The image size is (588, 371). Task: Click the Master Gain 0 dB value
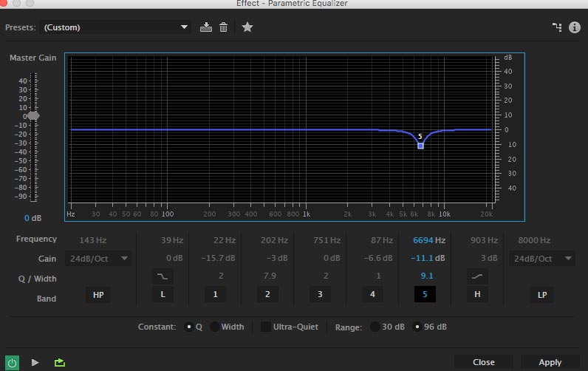coord(33,218)
